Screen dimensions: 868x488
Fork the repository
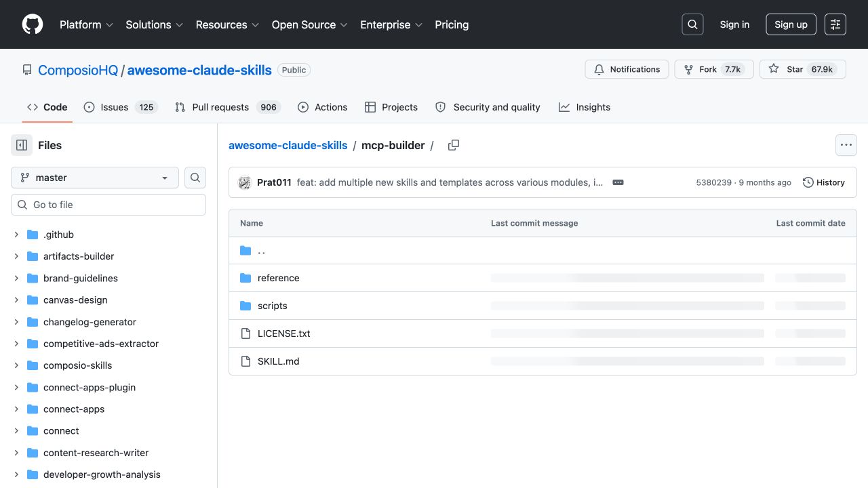[x=714, y=69]
